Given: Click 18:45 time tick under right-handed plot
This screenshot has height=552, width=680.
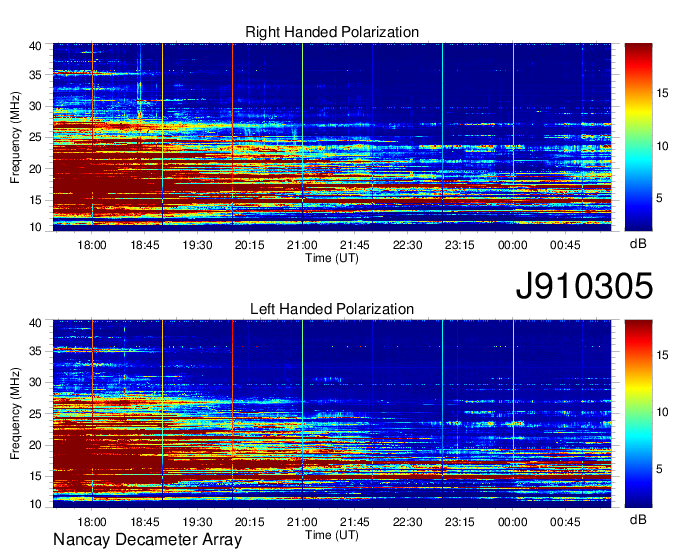Looking at the screenshot, I should click(145, 245).
